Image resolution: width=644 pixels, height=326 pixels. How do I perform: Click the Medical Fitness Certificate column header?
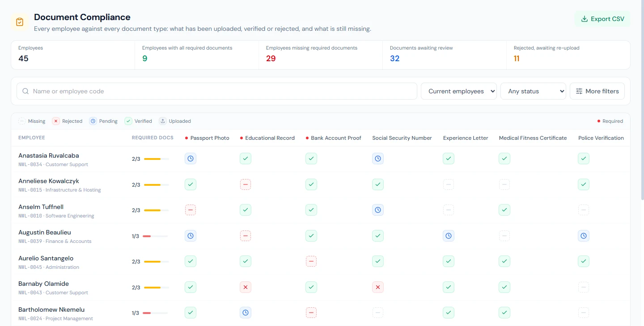click(x=533, y=138)
